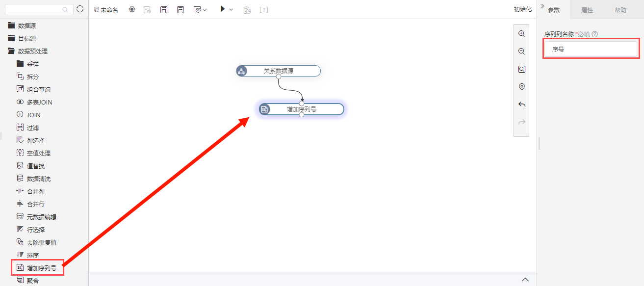The image size is (644, 286).
Task: Select the 行选择 node
Action: point(30,230)
